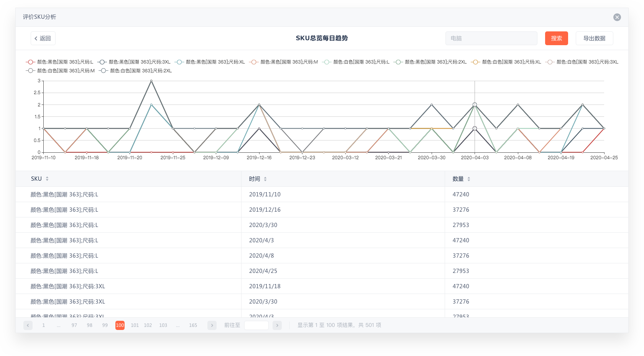
Task: Click table cell 2019/11/18
Action: click(265, 286)
